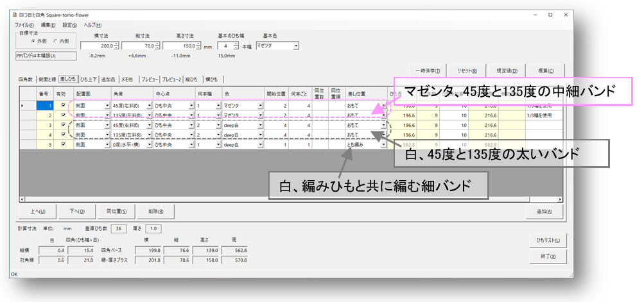Switch to the メモ他 tab

click(x=127, y=80)
